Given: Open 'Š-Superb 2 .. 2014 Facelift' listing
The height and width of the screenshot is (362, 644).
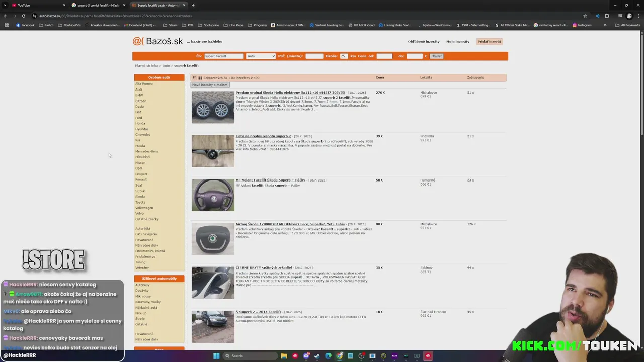Looking at the screenshot, I should pyautogui.click(x=258, y=312).
